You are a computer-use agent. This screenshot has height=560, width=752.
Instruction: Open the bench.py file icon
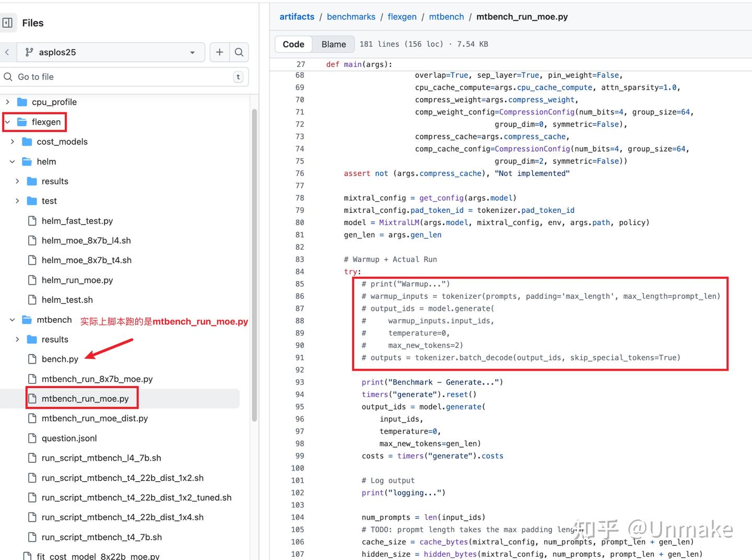(x=32, y=359)
